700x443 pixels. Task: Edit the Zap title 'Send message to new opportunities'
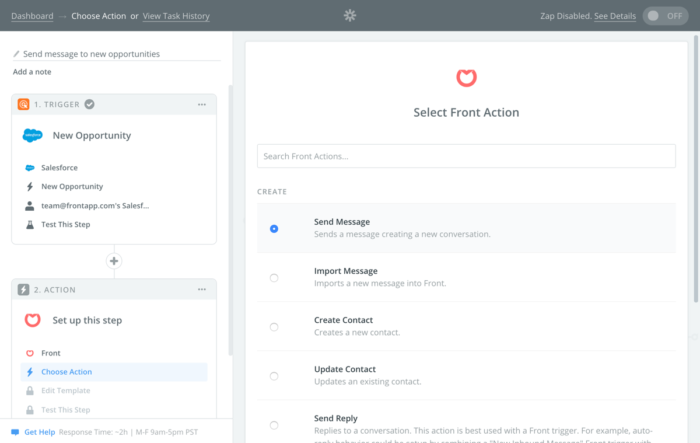(92, 54)
